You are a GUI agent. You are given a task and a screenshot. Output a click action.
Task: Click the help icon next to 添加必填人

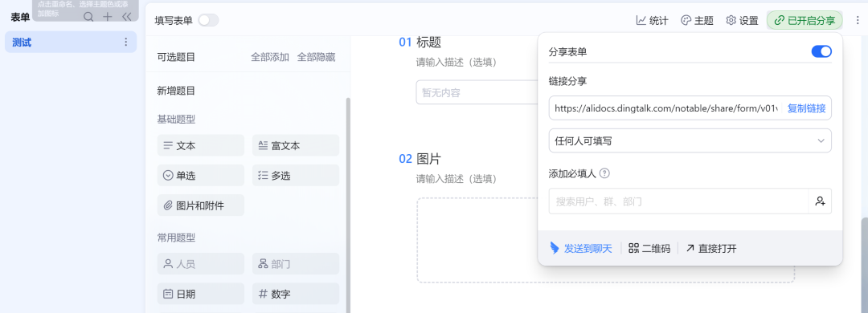click(x=604, y=173)
